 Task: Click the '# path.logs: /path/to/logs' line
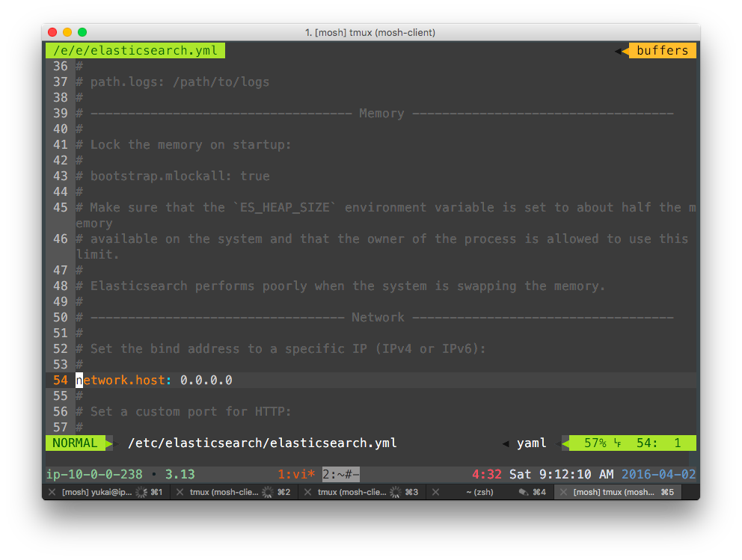pyautogui.click(x=173, y=81)
